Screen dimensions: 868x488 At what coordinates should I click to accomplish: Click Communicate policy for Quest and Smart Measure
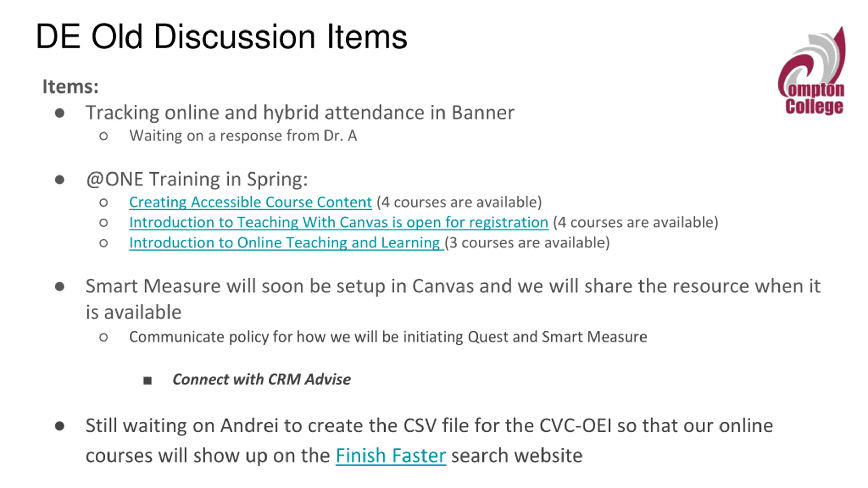(x=388, y=337)
